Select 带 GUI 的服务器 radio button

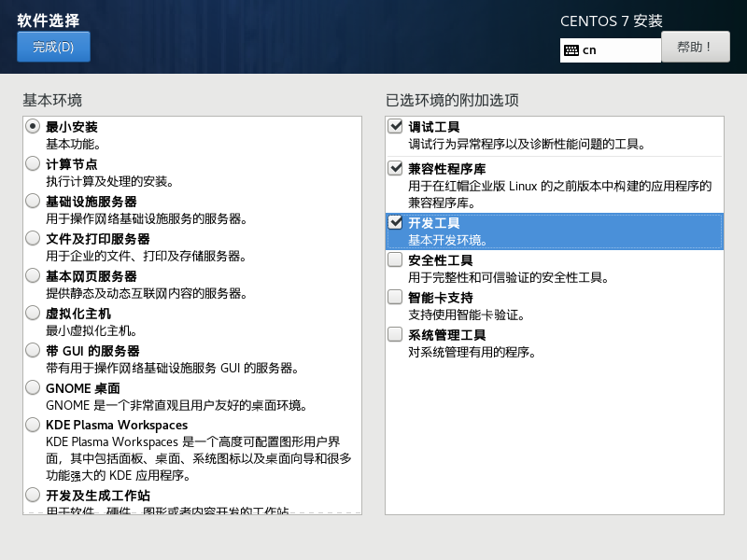tap(33, 351)
